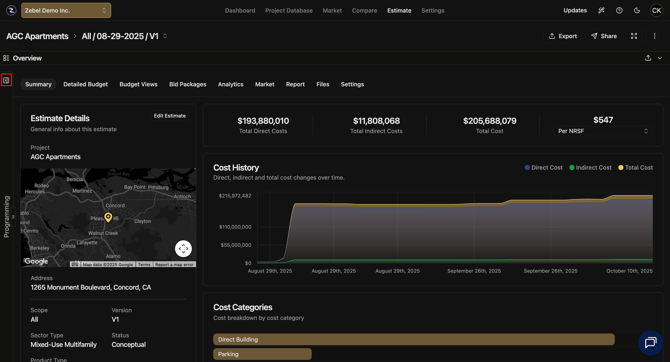Go to the Dashboard menu
670x362 pixels.
[x=240, y=11]
